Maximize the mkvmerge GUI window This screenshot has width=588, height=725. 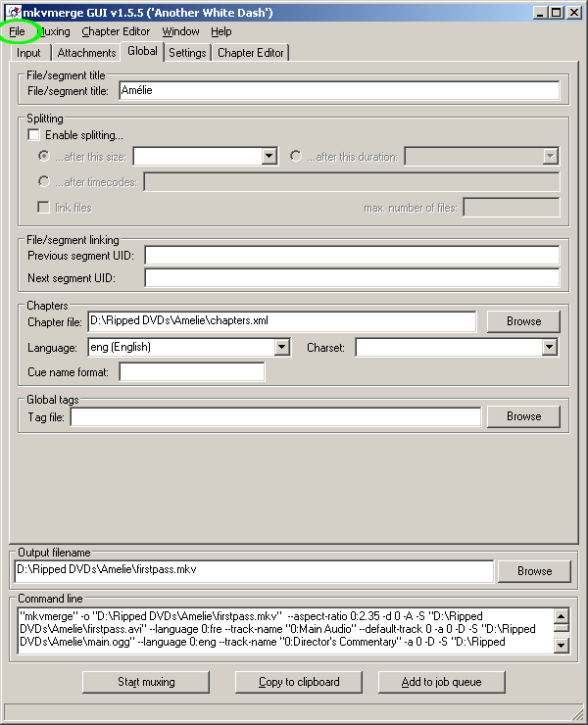point(556,13)
